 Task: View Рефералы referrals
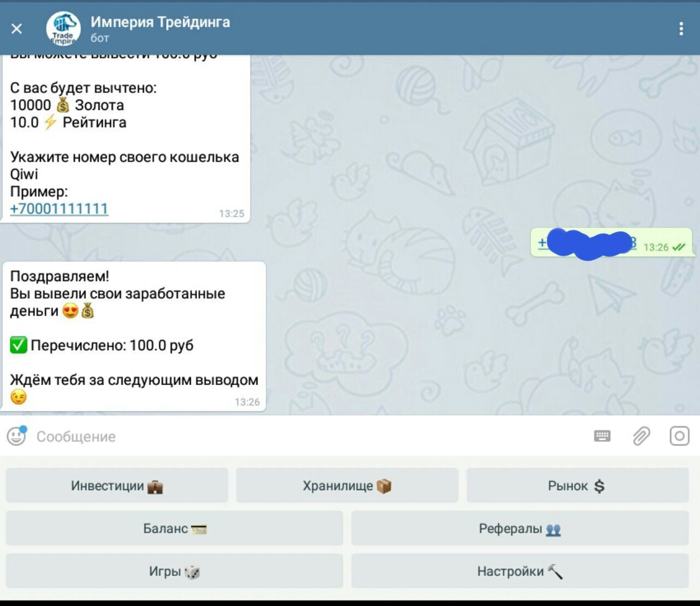(x=520, y=528)
